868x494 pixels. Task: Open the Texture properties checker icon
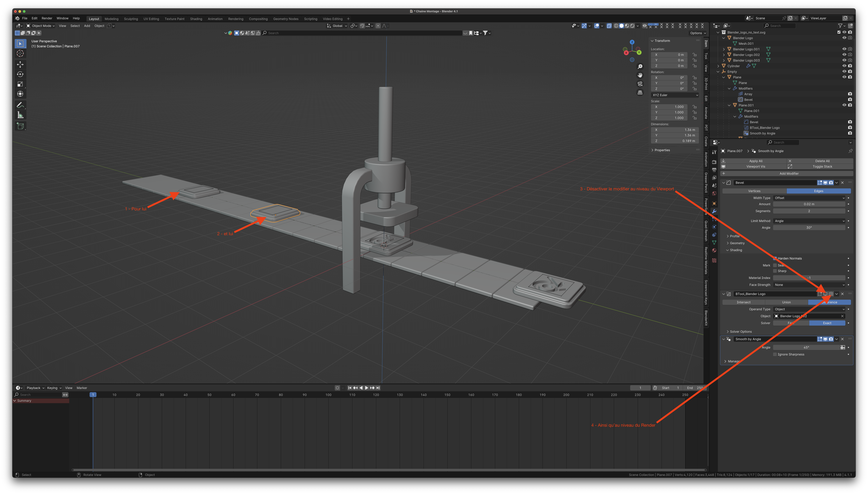[714, 261]
